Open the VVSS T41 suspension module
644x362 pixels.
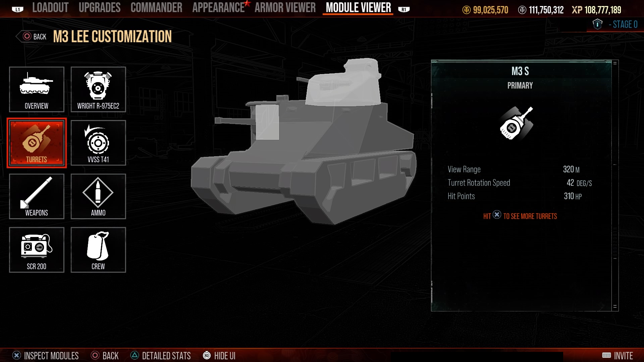tap(98, 143)
